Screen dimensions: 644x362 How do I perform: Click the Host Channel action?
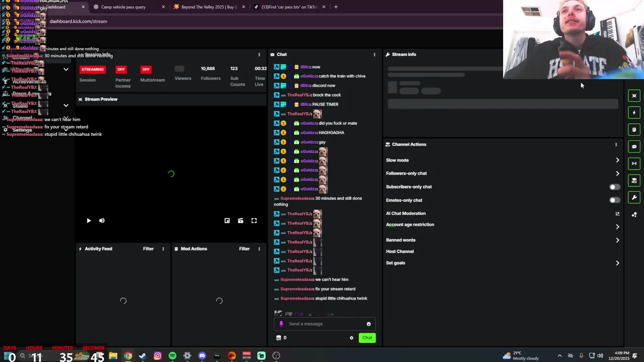(399, 251)
